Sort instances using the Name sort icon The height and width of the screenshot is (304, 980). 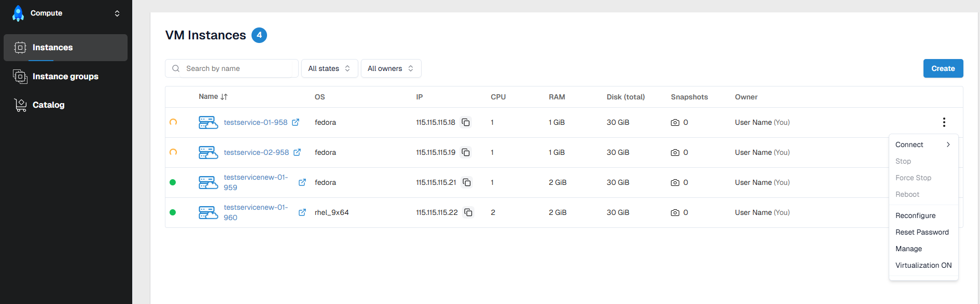224,97
